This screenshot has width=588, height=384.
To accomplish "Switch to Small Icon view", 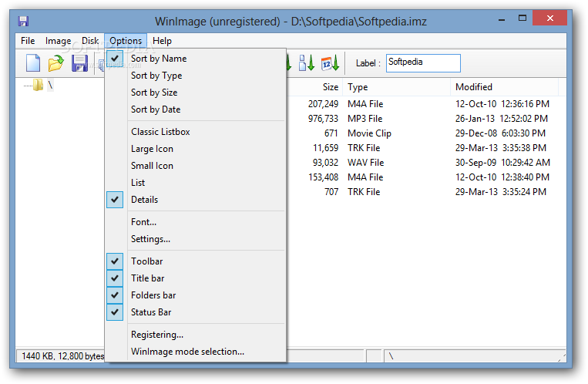I will (x=195, y=166).
